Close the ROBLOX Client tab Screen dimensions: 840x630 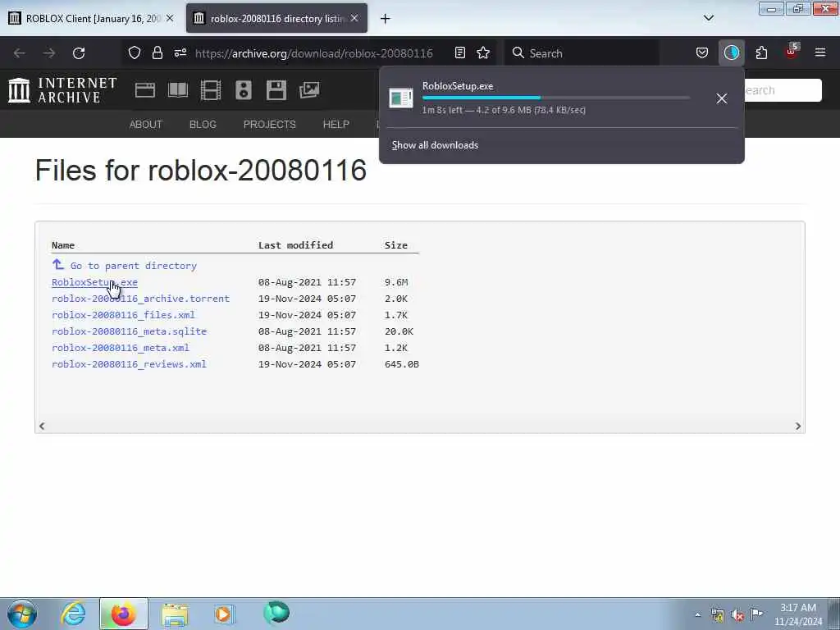pyautogui.click(x=170, y=18)
